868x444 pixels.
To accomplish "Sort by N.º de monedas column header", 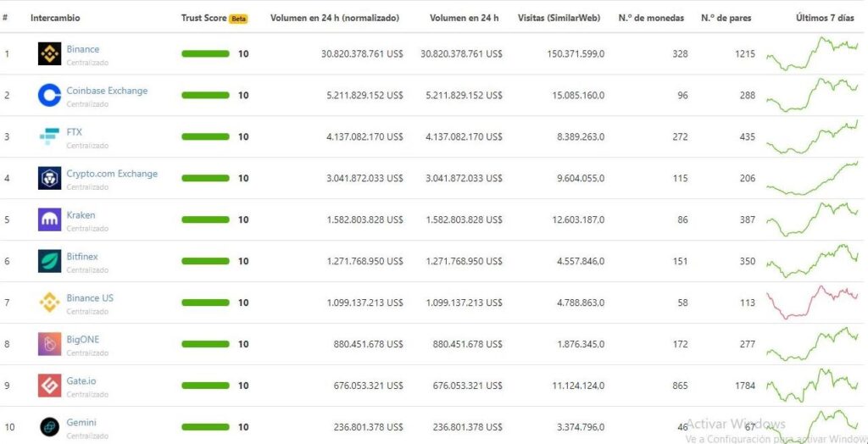I will pyautogui.click(x=651, y=18).
